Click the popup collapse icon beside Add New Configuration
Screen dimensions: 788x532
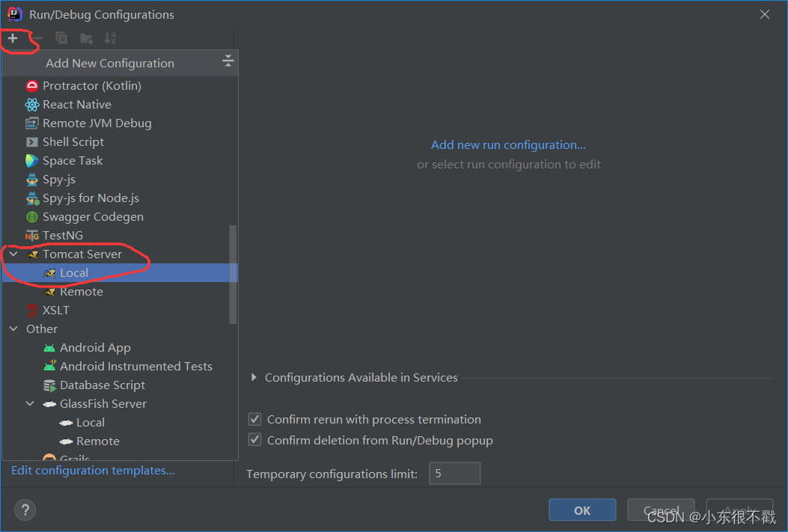[x=228, y=62]
